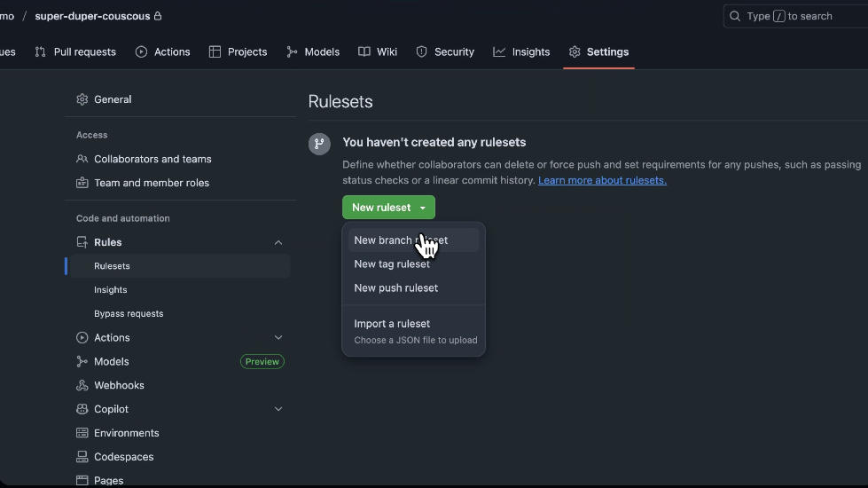Click the Settings gear icon in top nav
Screen dimensions: 868x488
[575, 51]
